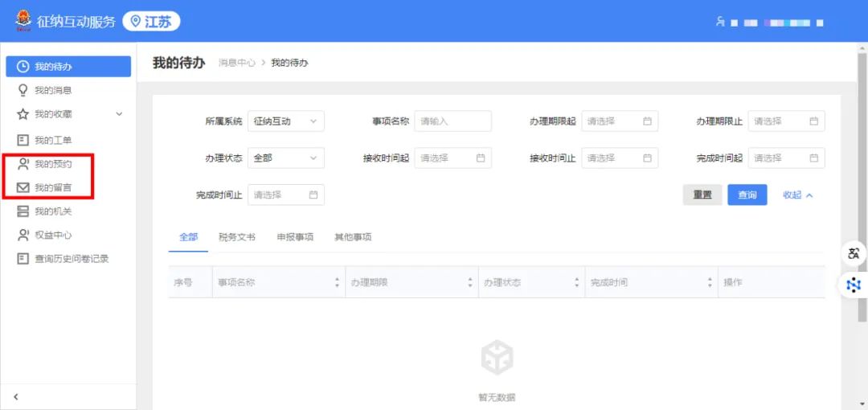This screenshot has height=410, width=868.
Task: Open 我的机关 in the sidebar
Action: [x=53, y=211]
